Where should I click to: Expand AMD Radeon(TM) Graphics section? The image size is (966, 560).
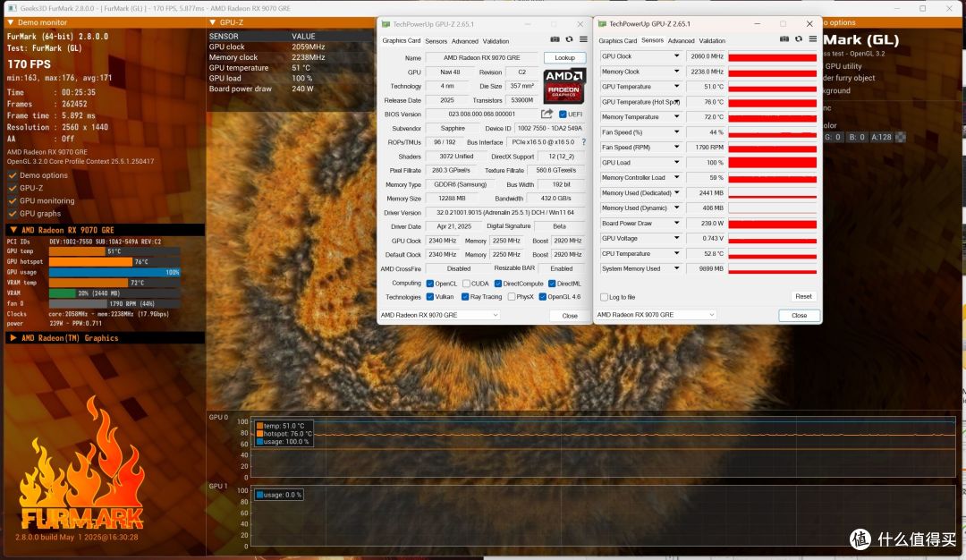point(105,338)
